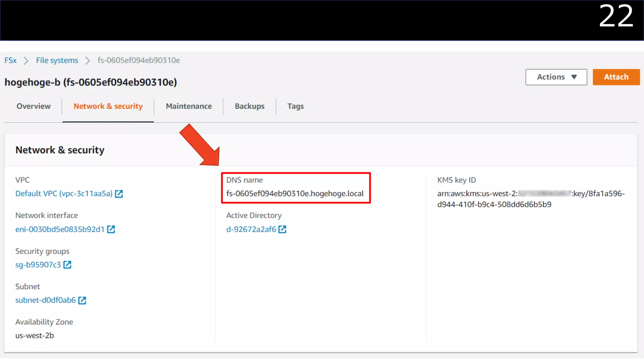Go to the Backups tab
Image resolution: width=644 pixels, height=362 pixels.
tap(249, 106)
